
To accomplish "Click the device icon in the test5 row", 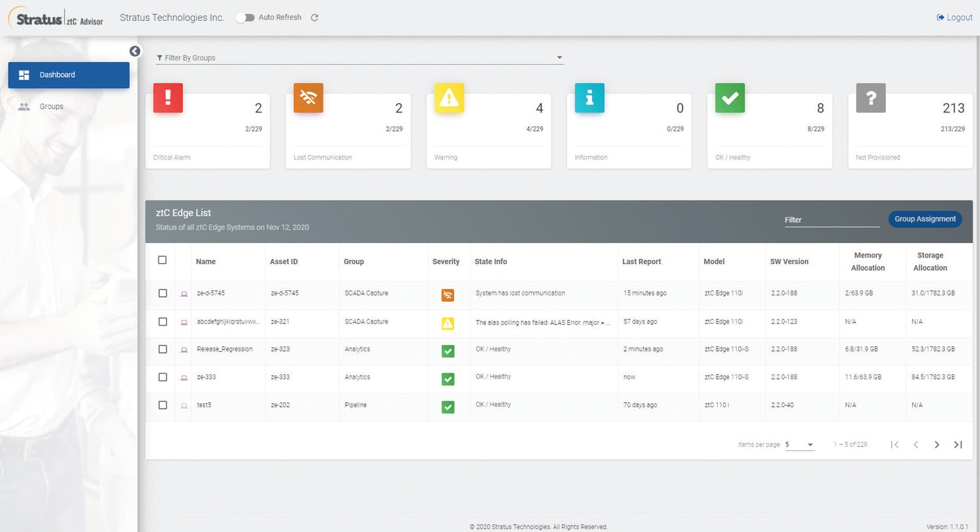I will (x=184, y=406).
